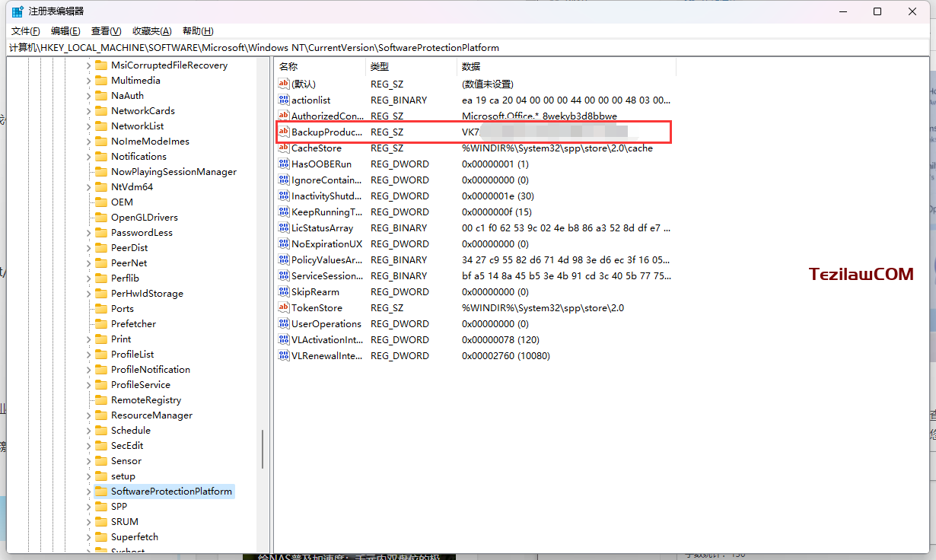Expand the PeerDist key
936x560 pixels.
pos(88,247)
